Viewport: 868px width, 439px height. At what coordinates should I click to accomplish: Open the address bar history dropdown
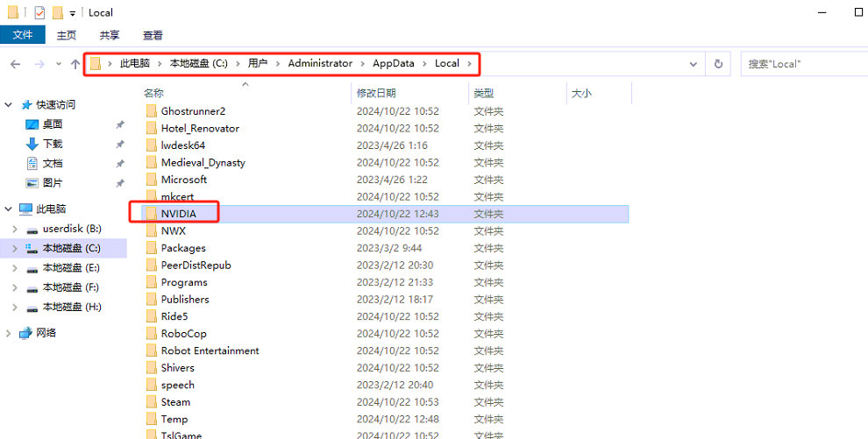pos(694,64)
